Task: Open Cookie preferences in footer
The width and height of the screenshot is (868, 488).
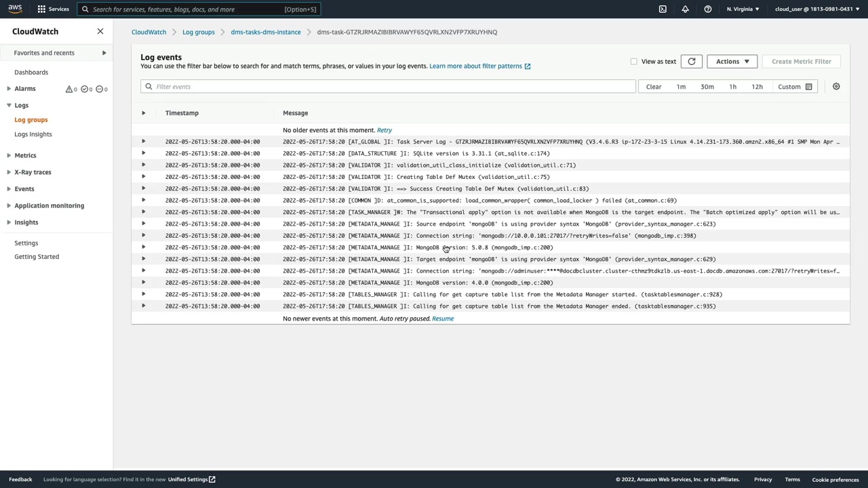Action: tap(835, 479)
